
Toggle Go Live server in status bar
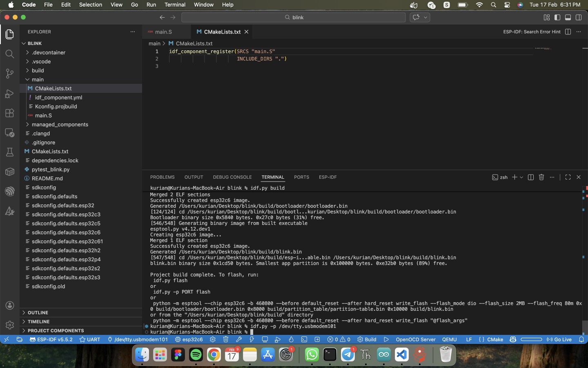point(559,339)
